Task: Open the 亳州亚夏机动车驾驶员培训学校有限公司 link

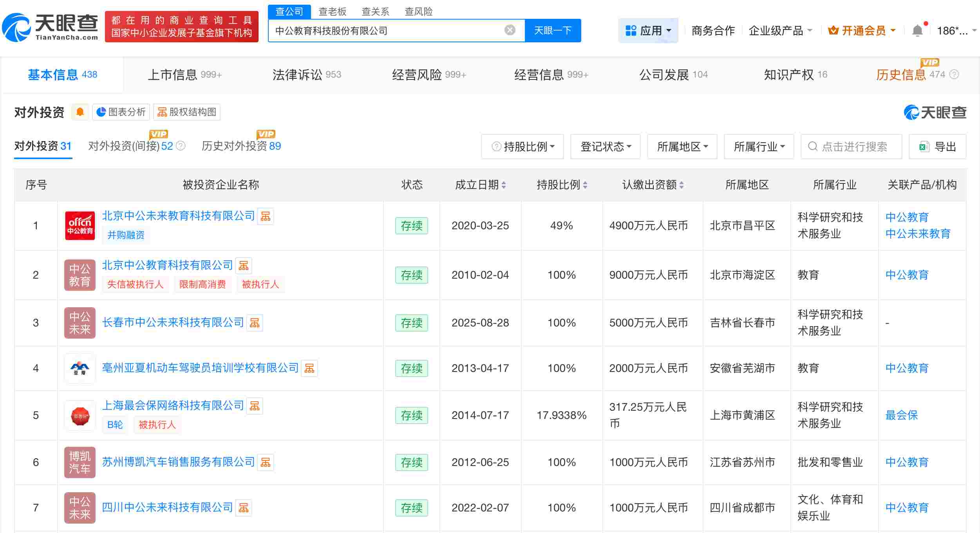Action: (199, 368)
